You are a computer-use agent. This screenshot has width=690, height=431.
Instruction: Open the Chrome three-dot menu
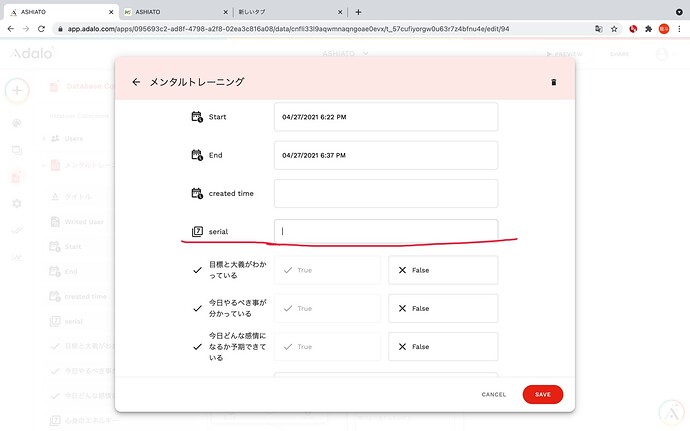click(679, 29)
